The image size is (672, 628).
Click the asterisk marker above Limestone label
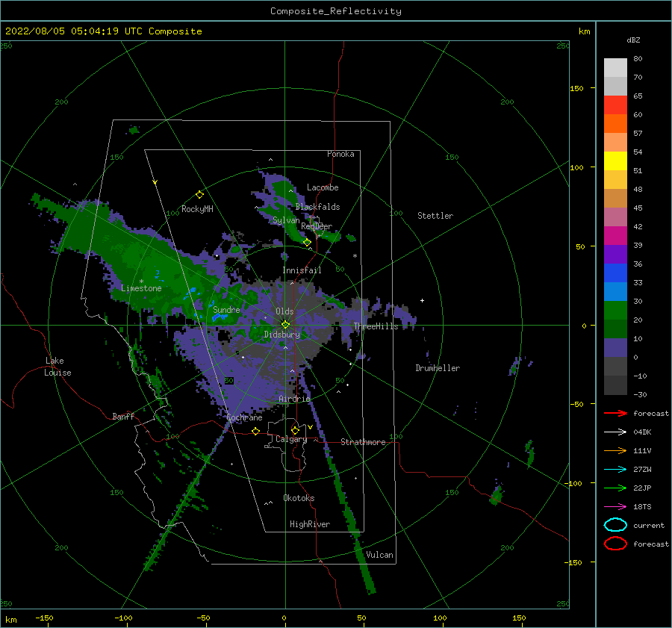141,282
